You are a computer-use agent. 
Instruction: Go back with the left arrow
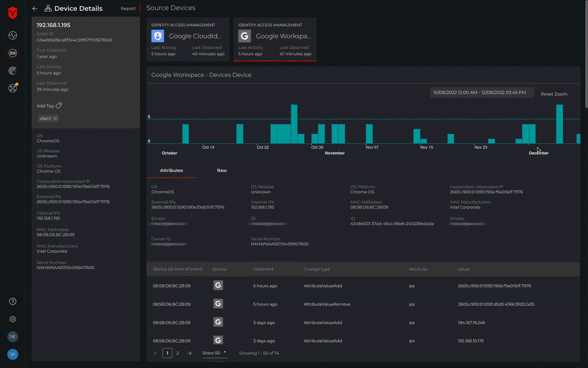(35, 8)
